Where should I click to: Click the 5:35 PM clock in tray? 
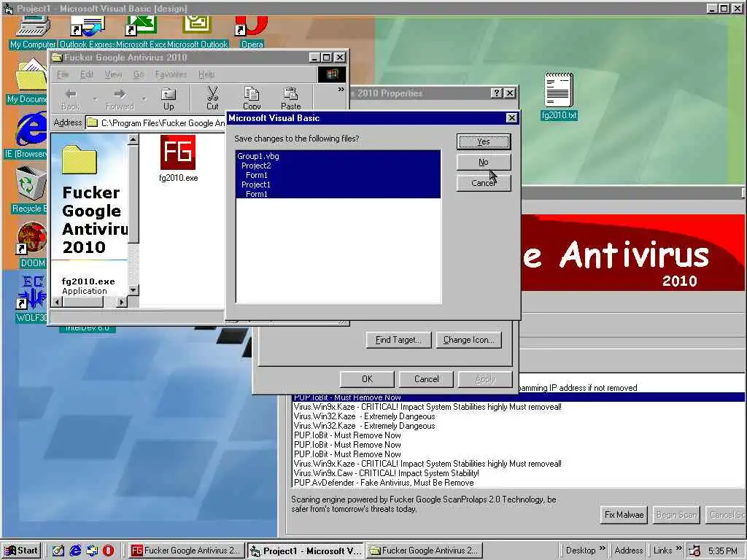click(723, 551)
